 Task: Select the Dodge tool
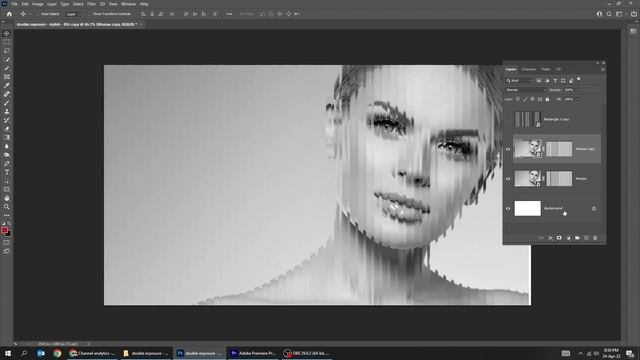pyautogui.click(x=7, y=155)
